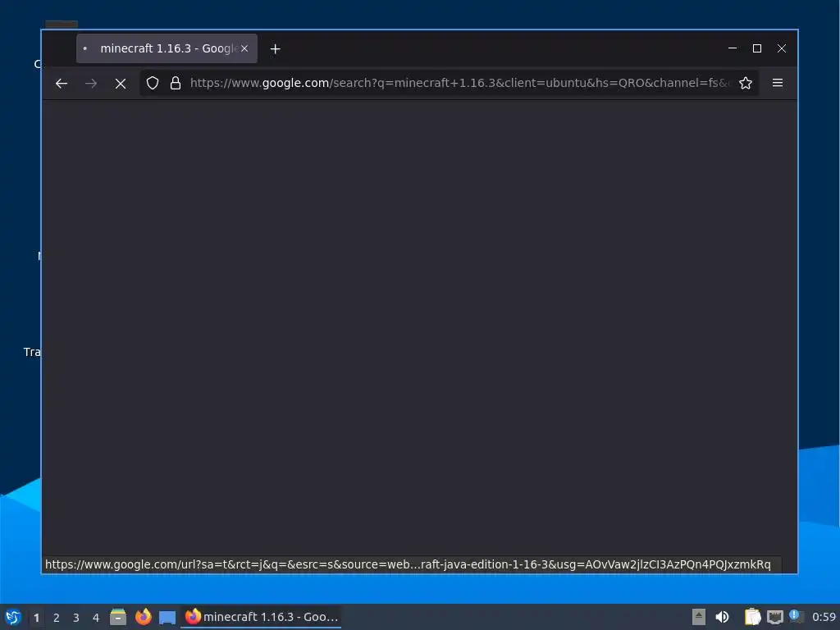Close the Firefox window

(x=782, y=48)
